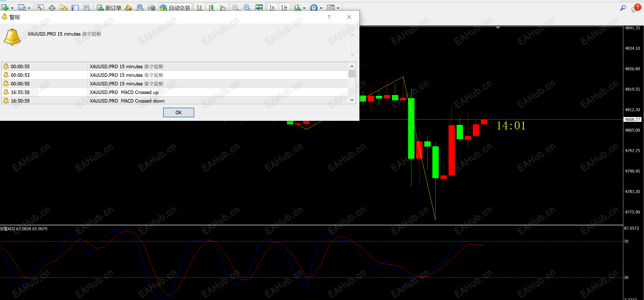Viewport: 644px width, 300px height.
Task: Expand the indicators list dropdown arrow
Action: 304,8
